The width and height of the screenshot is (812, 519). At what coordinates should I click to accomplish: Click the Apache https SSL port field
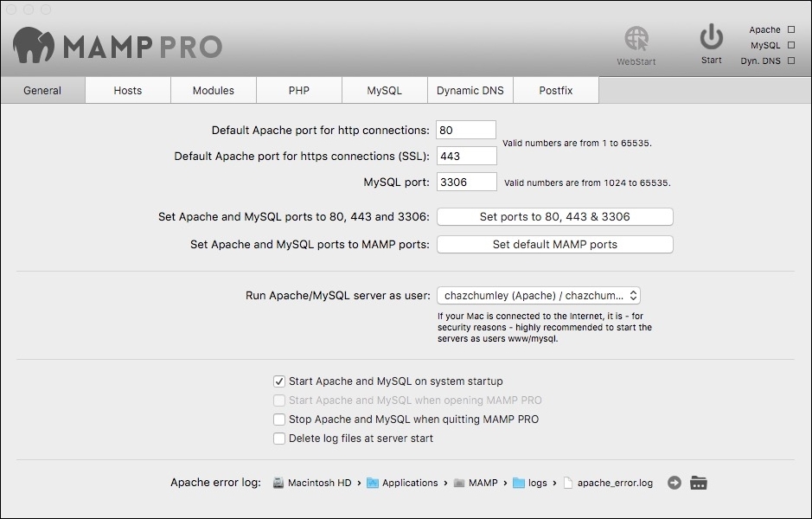[467, 156]
